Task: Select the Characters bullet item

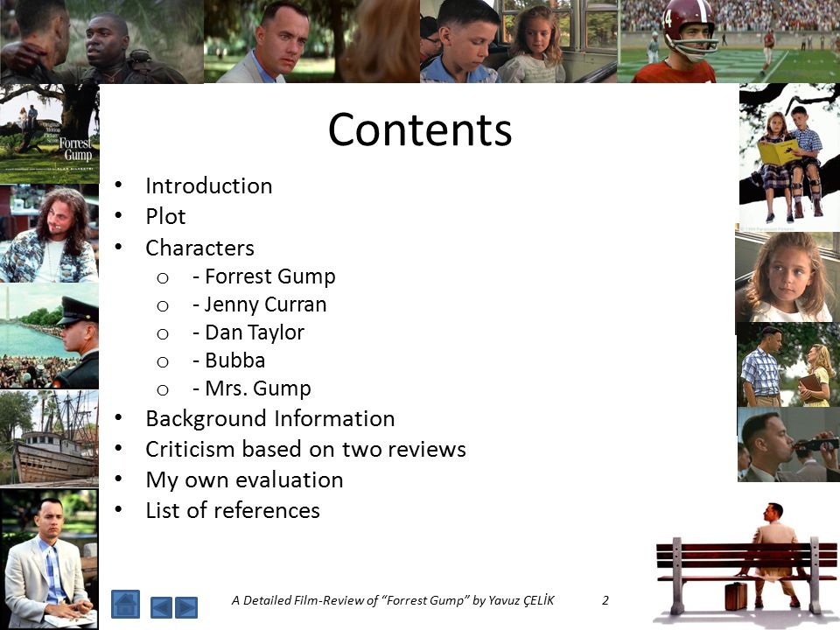Action: pos(199,248)
